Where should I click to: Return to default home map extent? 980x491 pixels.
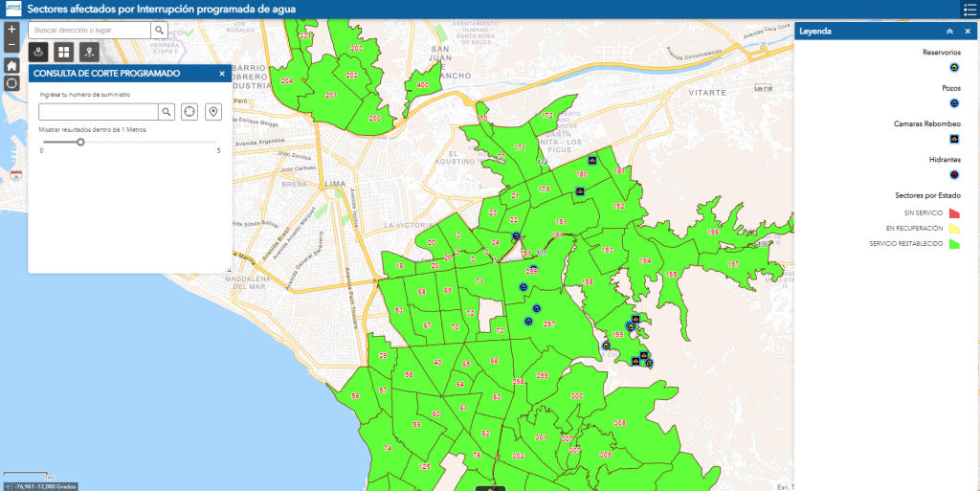coord(11,65)
